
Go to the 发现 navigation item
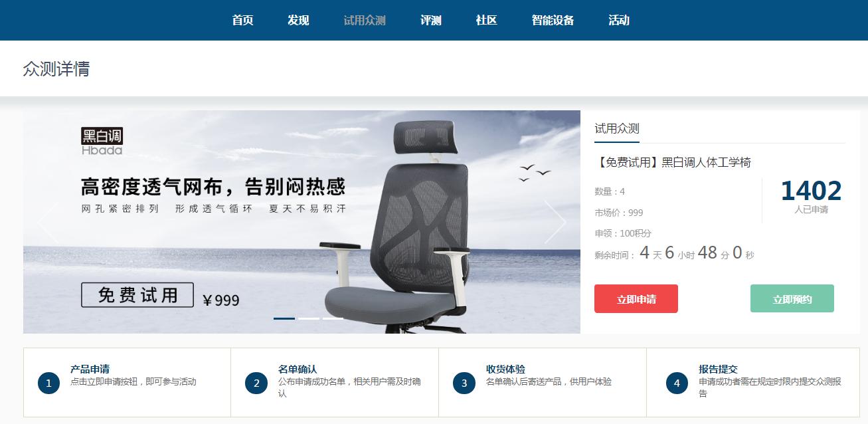point(298,20)
